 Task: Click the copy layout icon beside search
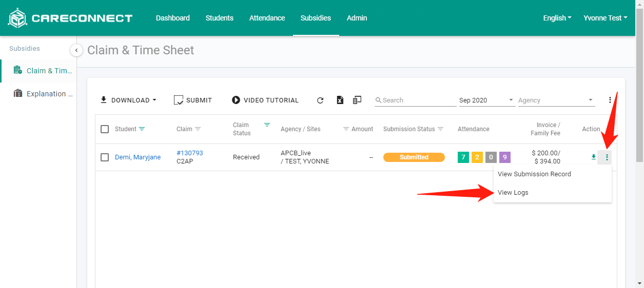(x=357, y=100)
